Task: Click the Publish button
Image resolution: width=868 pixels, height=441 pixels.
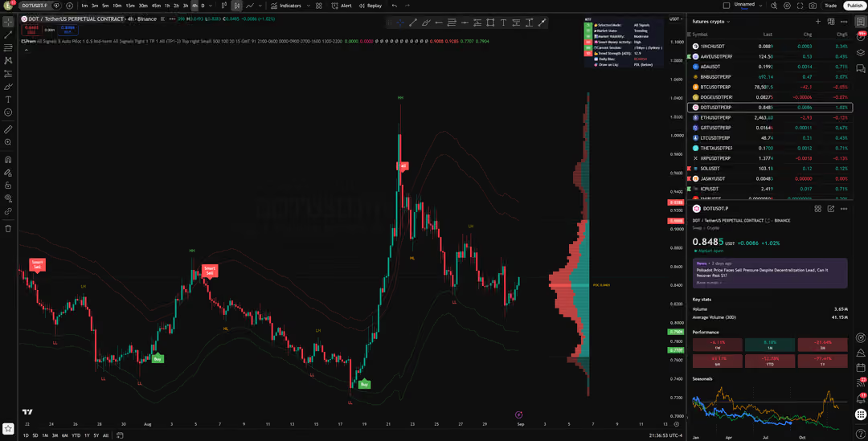Action: (x=854, y=6)
